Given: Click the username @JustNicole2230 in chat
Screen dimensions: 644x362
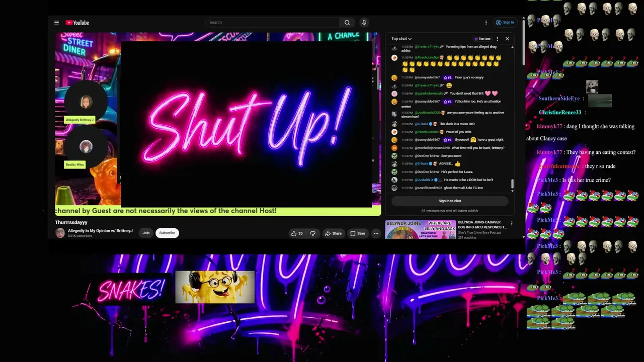Looking at the screenshot, I should [428, 113].
